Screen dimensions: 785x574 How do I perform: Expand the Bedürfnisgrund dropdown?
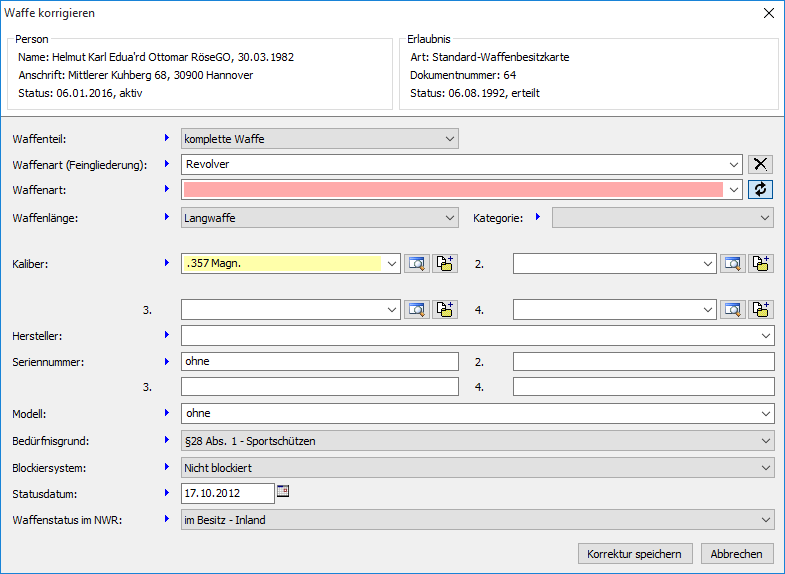[477, 440]
